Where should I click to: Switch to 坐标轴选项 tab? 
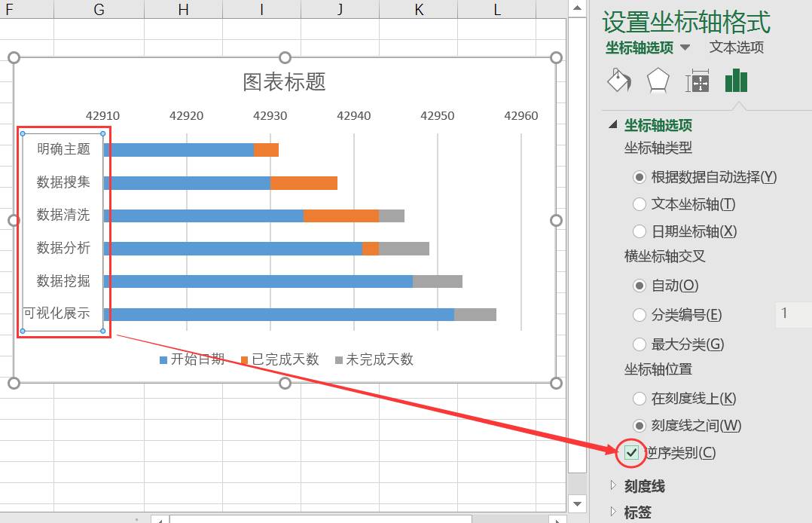[640, 47]
